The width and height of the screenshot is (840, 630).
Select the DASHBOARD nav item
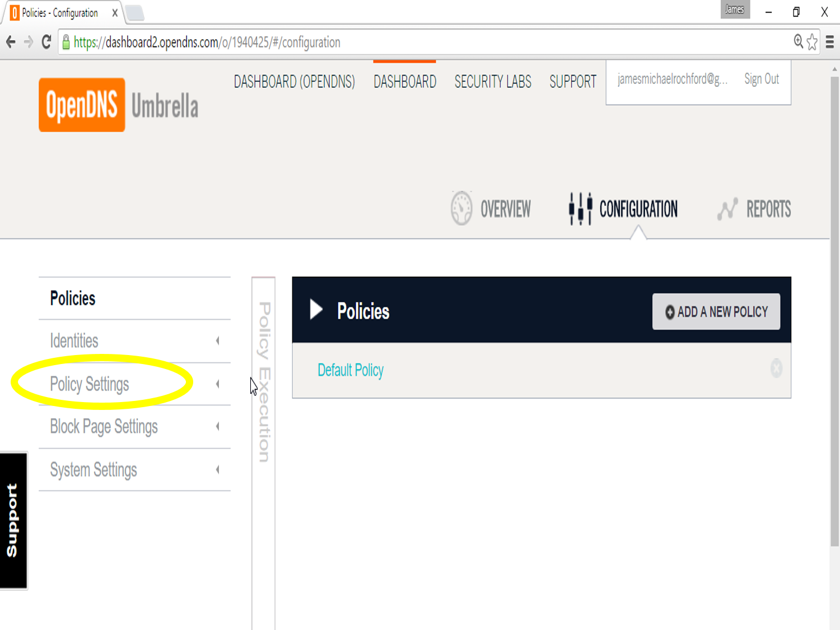click(x=405, y=82)
